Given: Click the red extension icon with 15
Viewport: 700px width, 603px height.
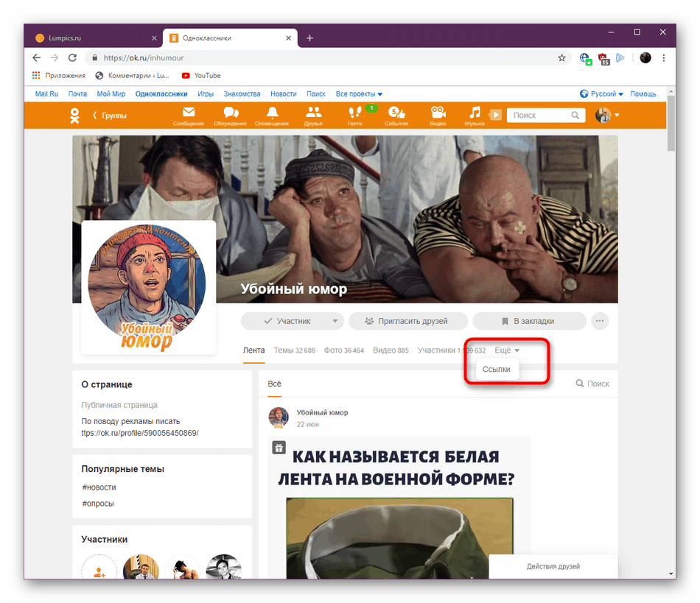Looking at the screenshot, I should point(603,59).
